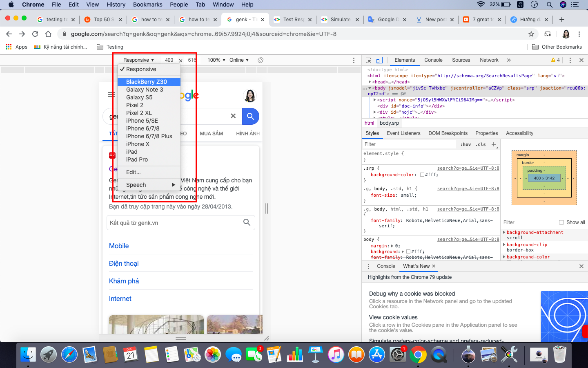Click the #fff color swatch in .srp rule
This screenshot has height=368, width=588.
click(x=422, y=175)
